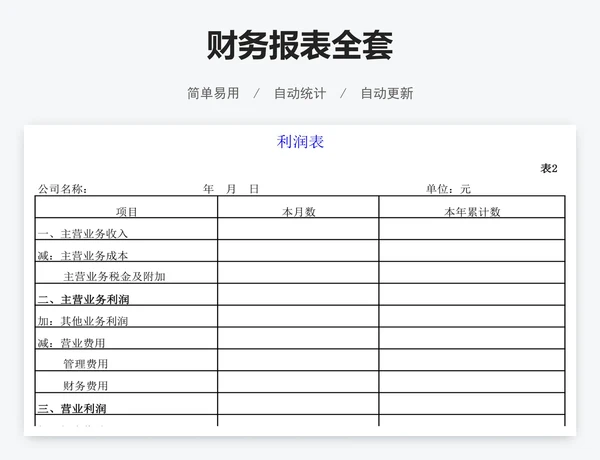Select the 加：其他业务利润 row label
The image size is (600, 460).
tap(83, 321)
